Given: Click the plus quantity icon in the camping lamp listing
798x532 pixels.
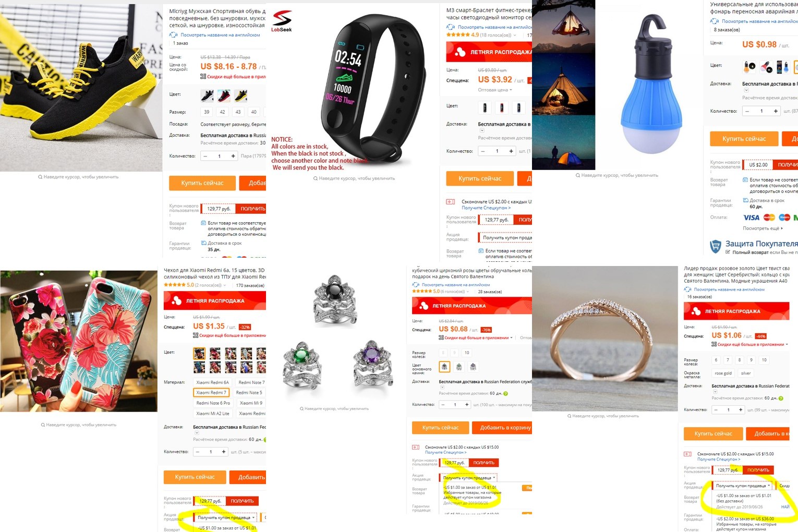Looking at the screenshot, I should pos(776,111).
